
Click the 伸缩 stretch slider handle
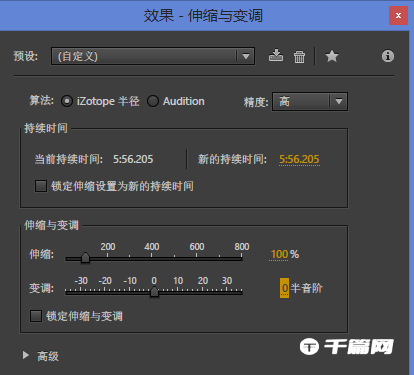pyautogui.click(x=85, y=257)
